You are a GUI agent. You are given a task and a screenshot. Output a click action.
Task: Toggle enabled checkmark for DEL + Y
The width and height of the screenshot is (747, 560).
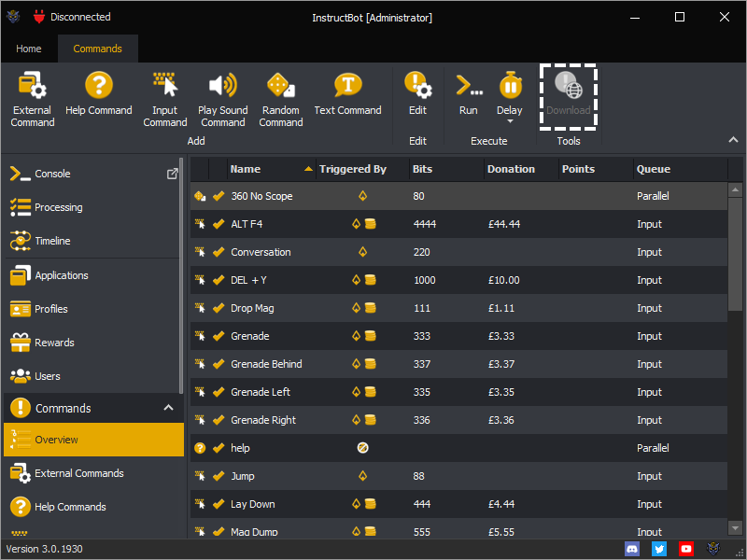(x=218, y=280)
